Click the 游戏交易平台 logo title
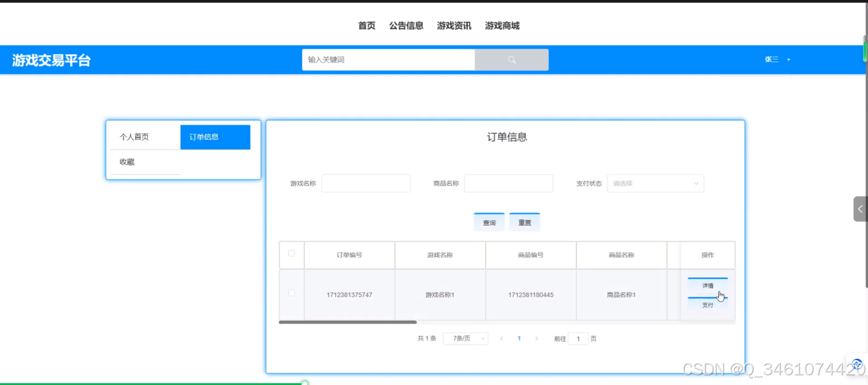 51,60
